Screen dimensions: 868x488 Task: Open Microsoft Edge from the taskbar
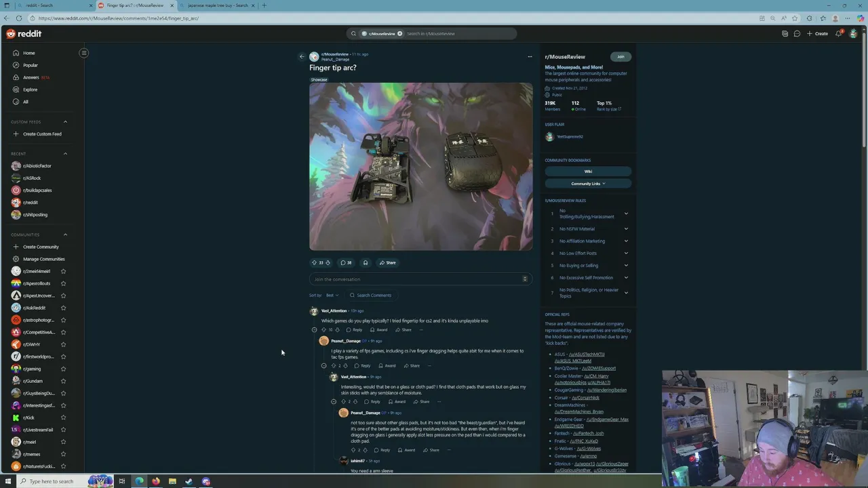(x=139, y=481)
